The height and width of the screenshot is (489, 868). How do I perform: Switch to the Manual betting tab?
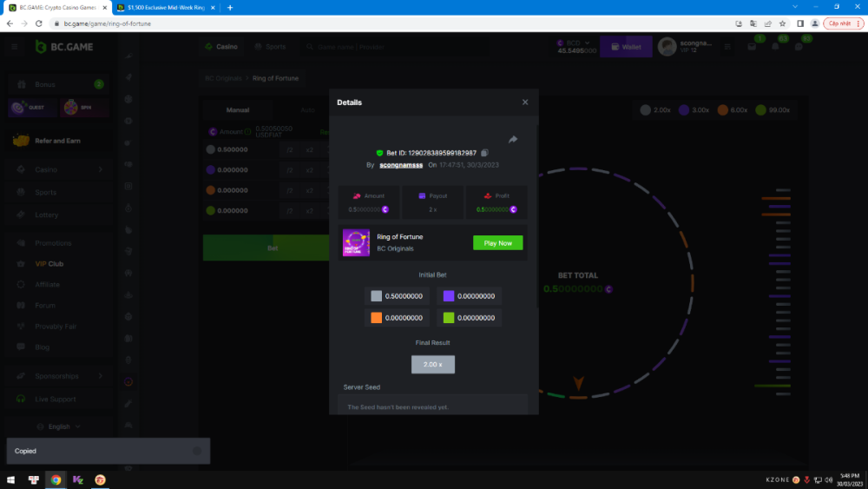(238, 110)
